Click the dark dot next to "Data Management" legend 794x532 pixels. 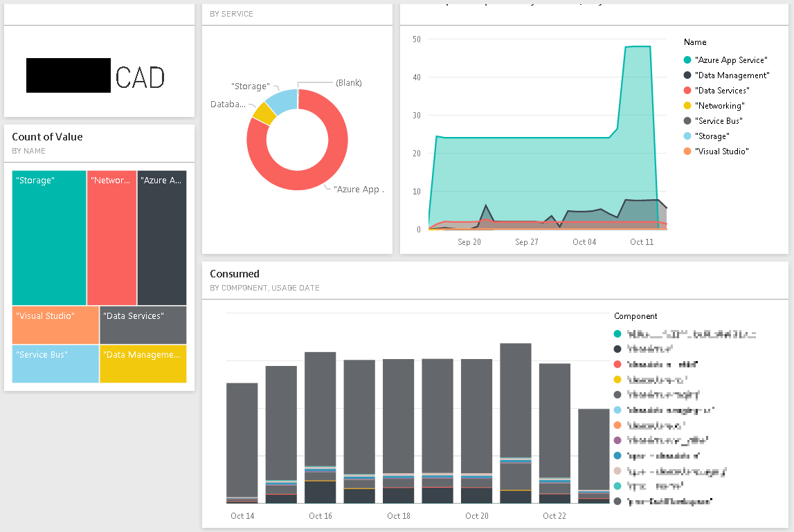tap(687, 75)
